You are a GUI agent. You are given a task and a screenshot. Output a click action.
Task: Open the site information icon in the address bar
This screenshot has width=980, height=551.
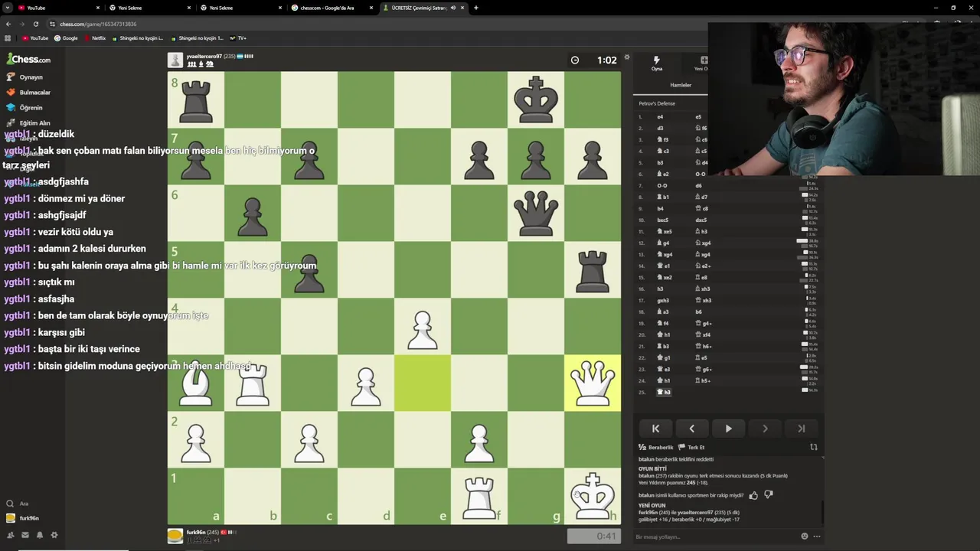(x=52, y=24)
